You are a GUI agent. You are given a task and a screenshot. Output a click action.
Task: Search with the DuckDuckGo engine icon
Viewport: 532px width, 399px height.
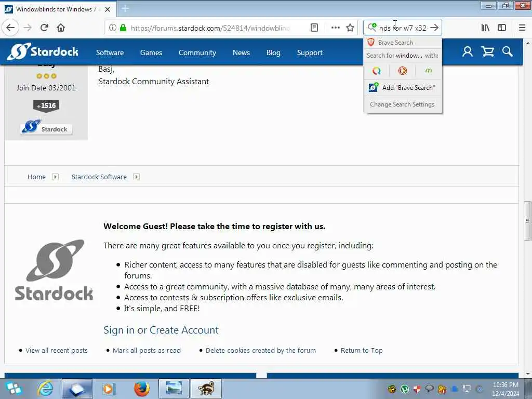click(x=403, y=71)
